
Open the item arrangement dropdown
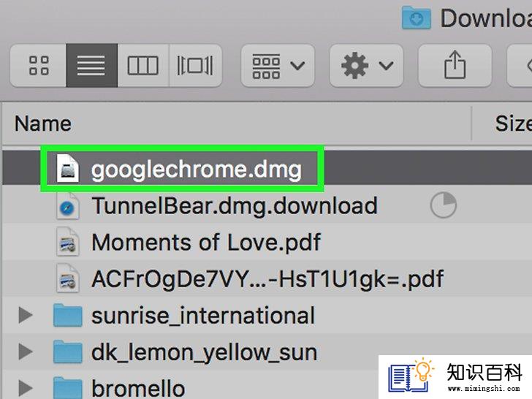coord(278,65)
